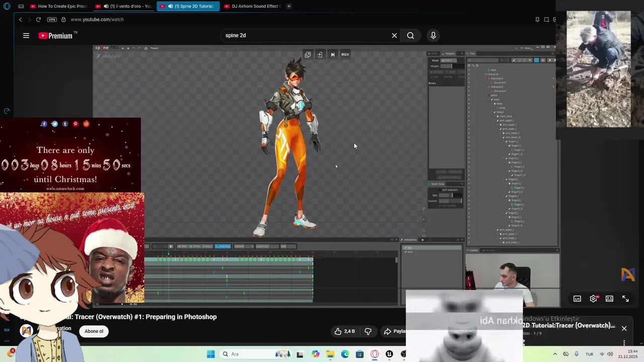Toggle the Auto Key button in the Spine timeline

click(223, 246)
